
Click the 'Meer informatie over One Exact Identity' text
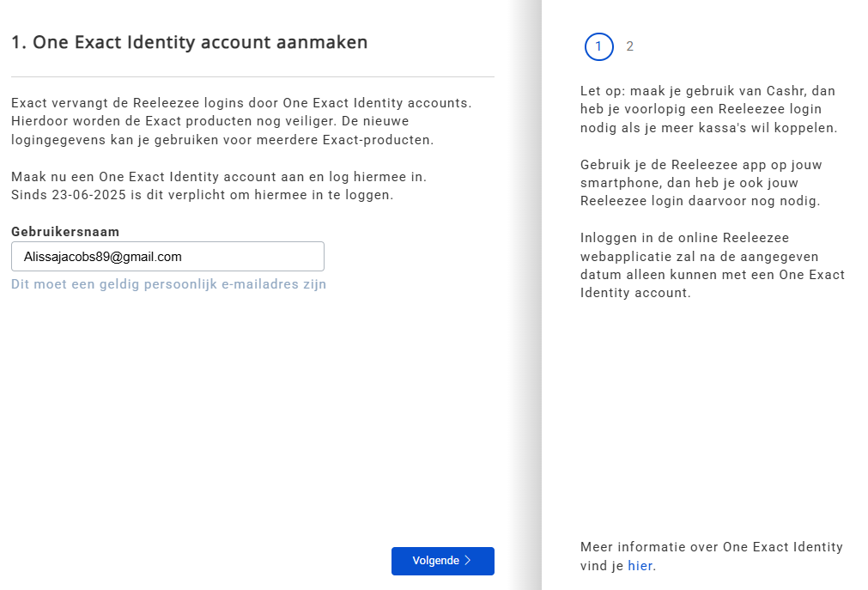point(711,547)
